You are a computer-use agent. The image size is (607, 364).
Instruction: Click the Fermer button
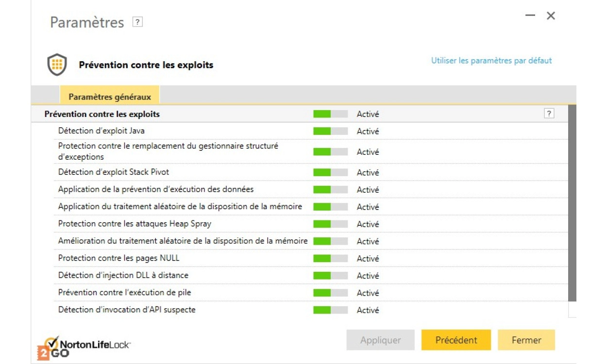point(526,340)
